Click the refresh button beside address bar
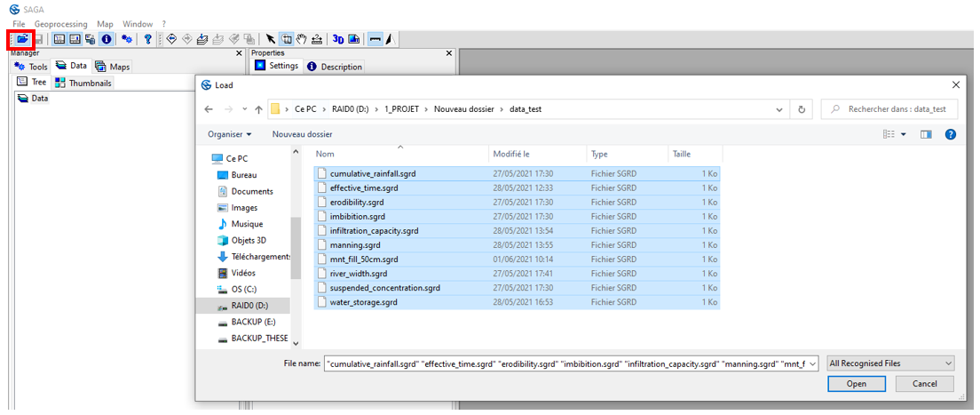The width and height of the screenshot is (980, 415). (802, 109)
